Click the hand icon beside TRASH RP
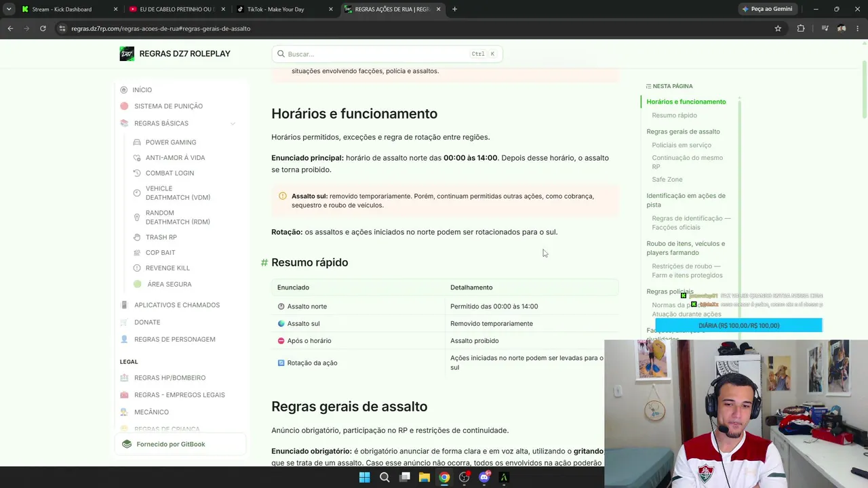Viewport: 868px width, 488px height. click(x=137, y=237)
